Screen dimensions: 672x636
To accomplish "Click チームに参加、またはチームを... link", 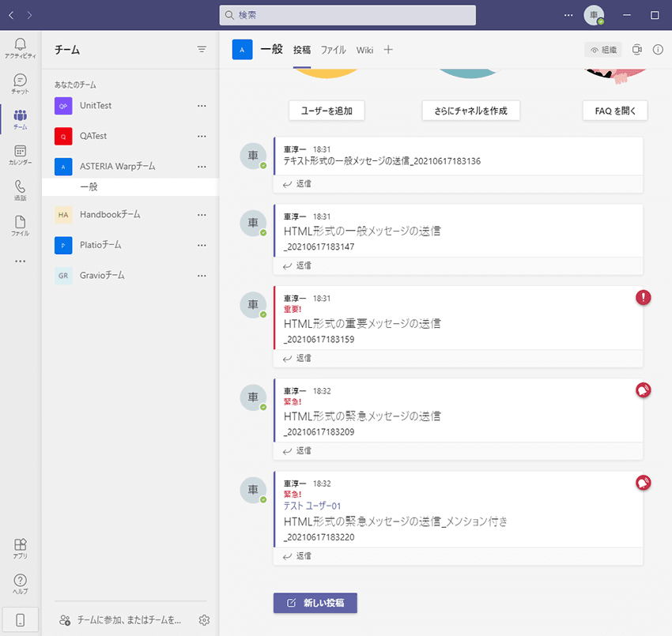I will (129, 619).
